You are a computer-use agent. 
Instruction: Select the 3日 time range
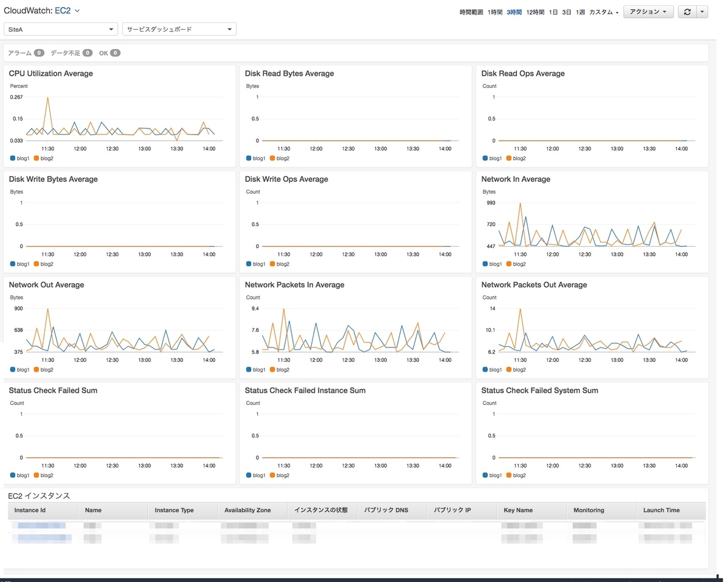[567, 12]
